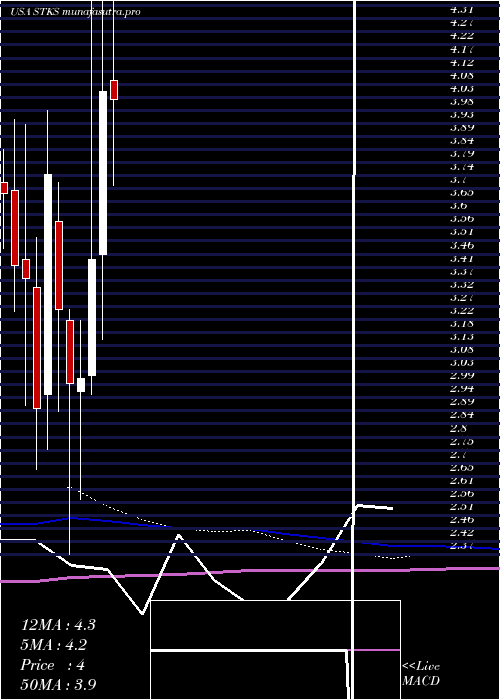Click the 4.12 price axis label
500x700 pixels.
[x=462, y=62]
